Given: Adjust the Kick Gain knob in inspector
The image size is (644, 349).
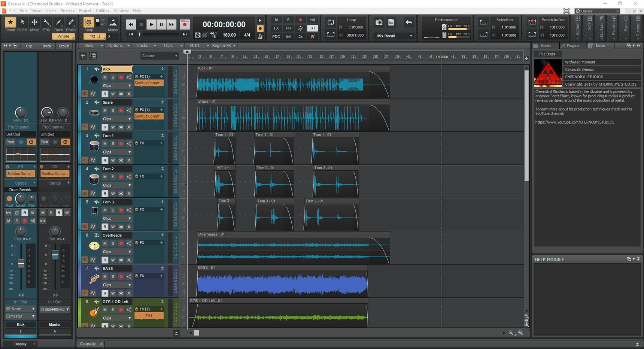Looking at the screenshot, I should click(20, 112).
